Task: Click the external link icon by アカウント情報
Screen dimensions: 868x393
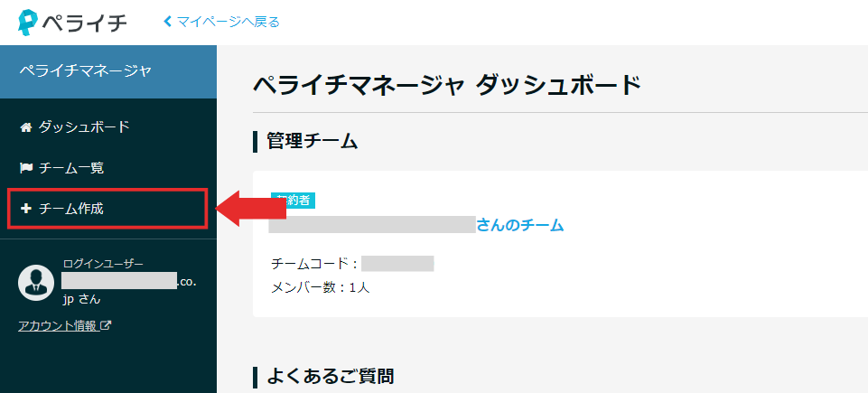Action: point(107,325)
